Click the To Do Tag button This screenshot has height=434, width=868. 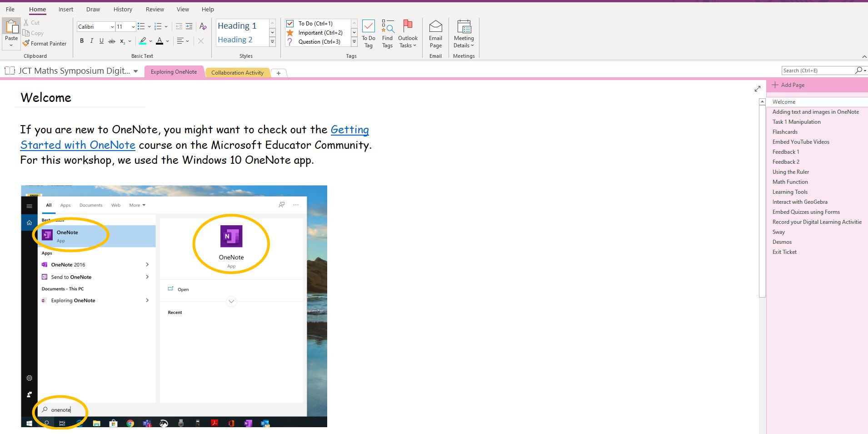tap(369, 34)
